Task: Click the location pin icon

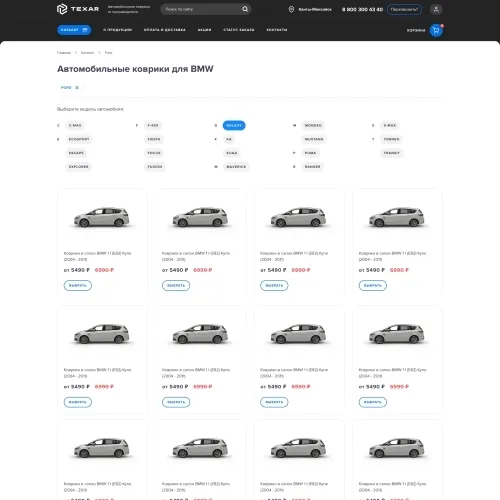Action: tap(291, 9)
